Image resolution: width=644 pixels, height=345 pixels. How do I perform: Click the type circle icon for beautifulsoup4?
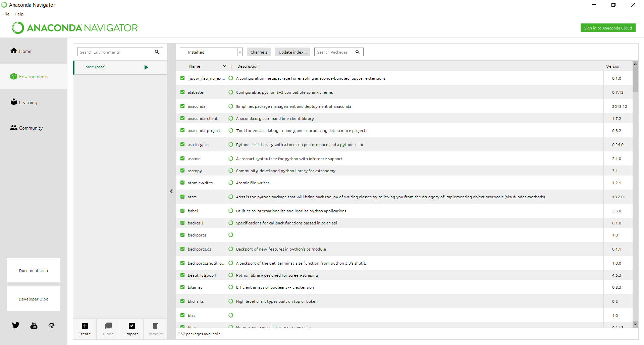click(231, 275)
